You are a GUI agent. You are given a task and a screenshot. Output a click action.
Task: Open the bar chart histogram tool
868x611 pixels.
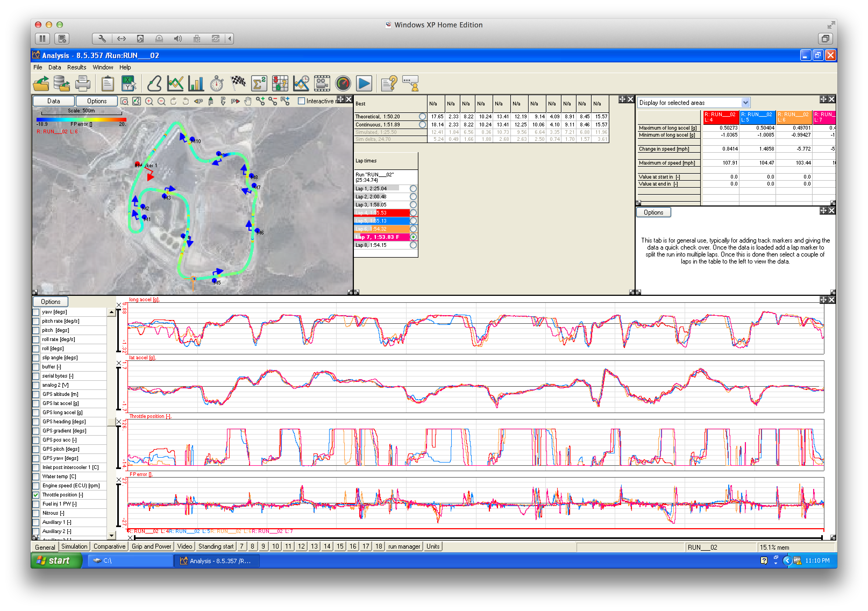pyautogui.click(x=196, y=83)
